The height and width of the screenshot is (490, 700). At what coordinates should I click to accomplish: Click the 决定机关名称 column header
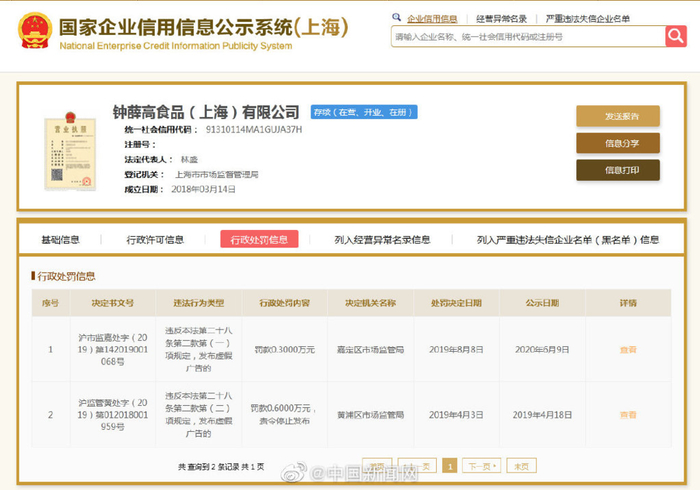(x=371, y=303)
